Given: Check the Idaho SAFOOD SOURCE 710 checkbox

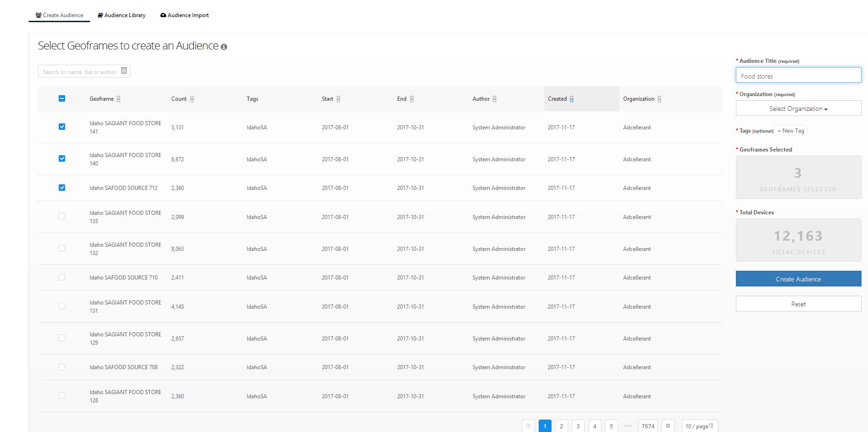Looking at the screenshot, I should pos(62,277).
